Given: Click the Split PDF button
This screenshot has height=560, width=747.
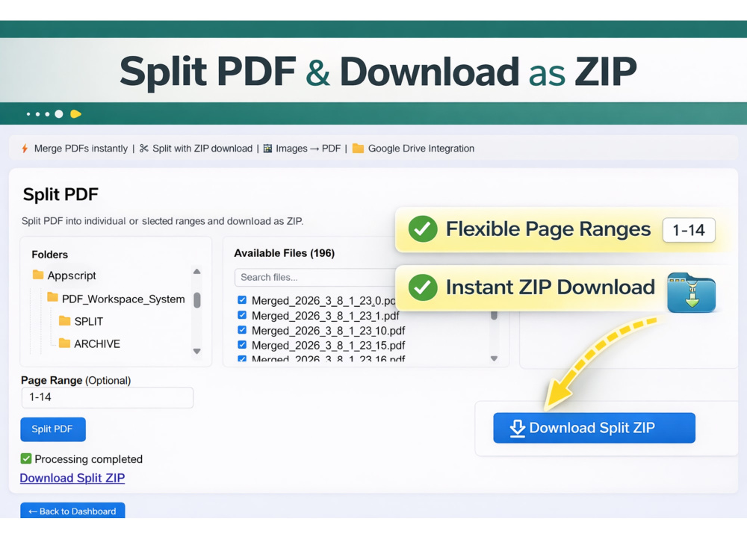Looking at the screenshot, I should coord(53,429).
